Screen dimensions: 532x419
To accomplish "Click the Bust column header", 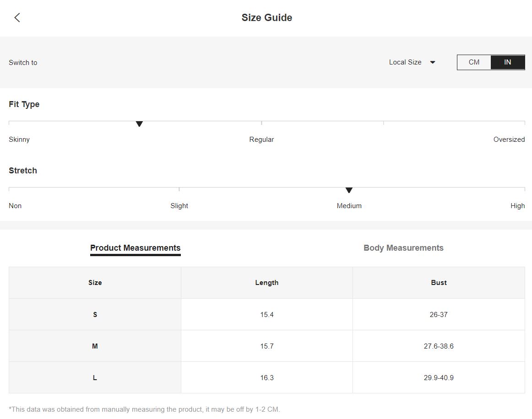I will [x=439, y=283].
